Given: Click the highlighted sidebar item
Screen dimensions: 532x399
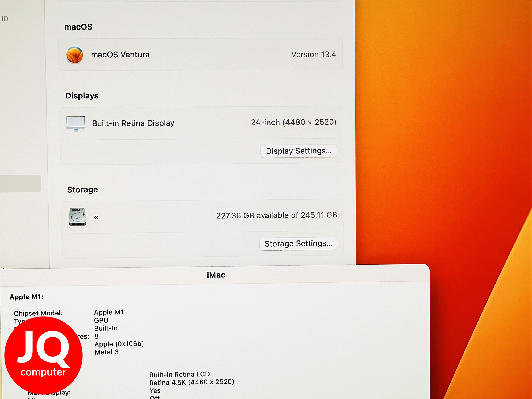Looking at the screenshot, I should (20, 184).
